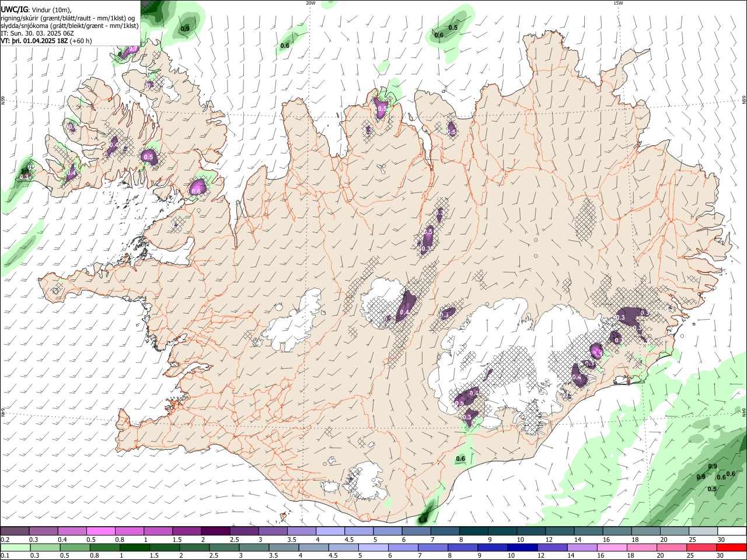Screen dimensions: 747x560
Task: Click the pale green lower swatch spanning 0.1 to 0.3
Action: pos(15,548)
